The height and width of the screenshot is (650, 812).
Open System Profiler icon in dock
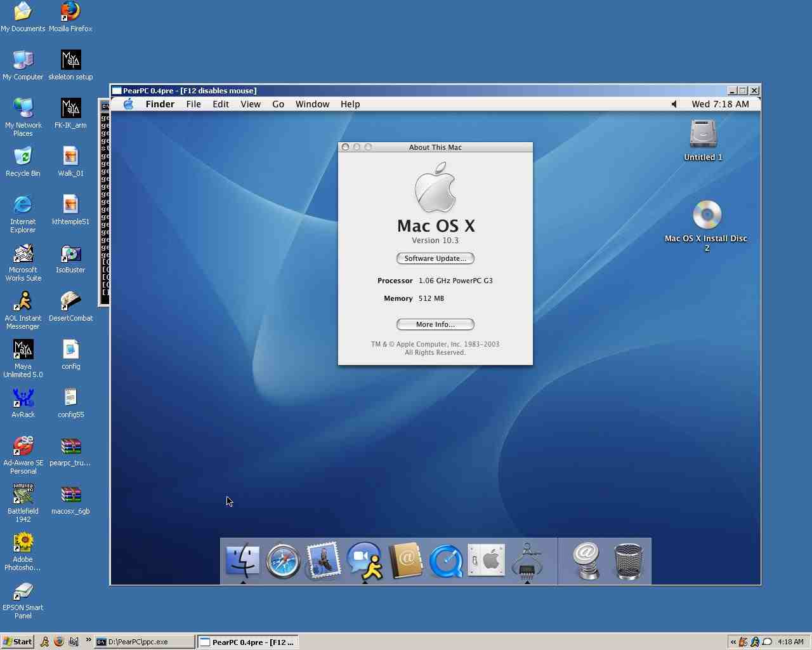(527, 560)
